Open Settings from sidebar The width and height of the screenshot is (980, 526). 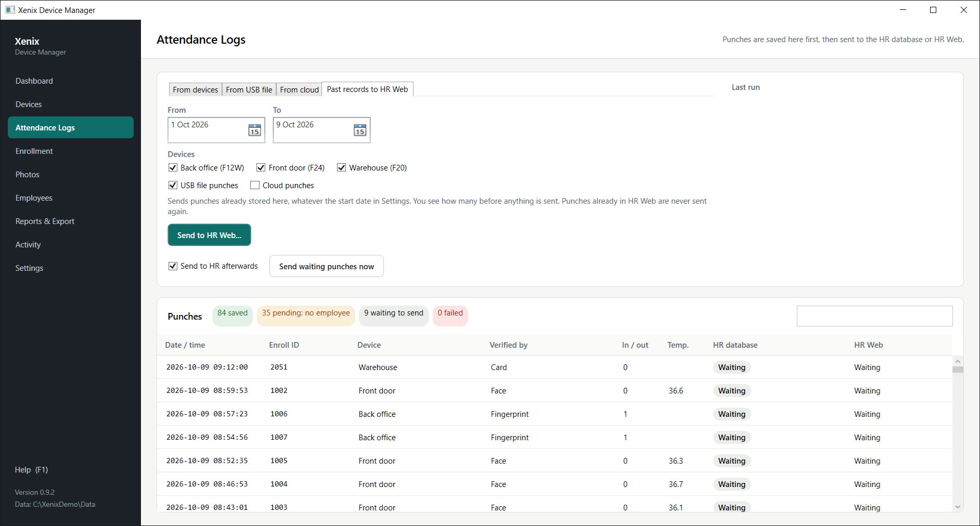[71, 268]
